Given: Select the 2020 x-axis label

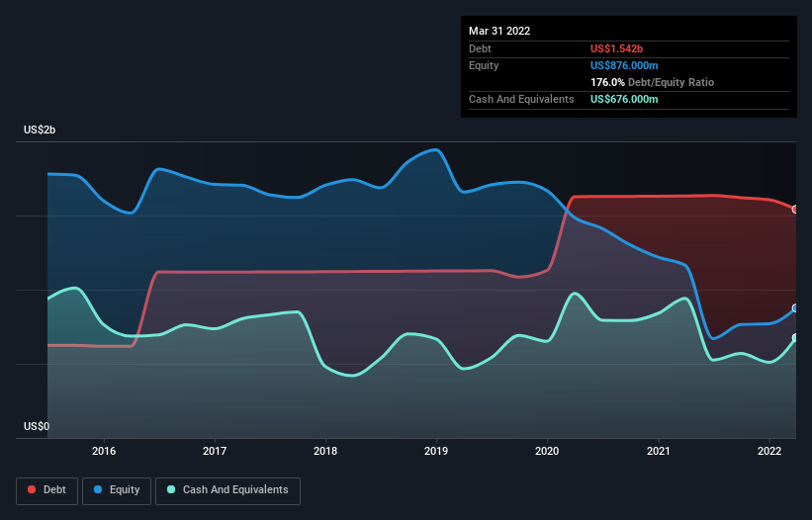Looking at the screenshot, I should (547, 451).
